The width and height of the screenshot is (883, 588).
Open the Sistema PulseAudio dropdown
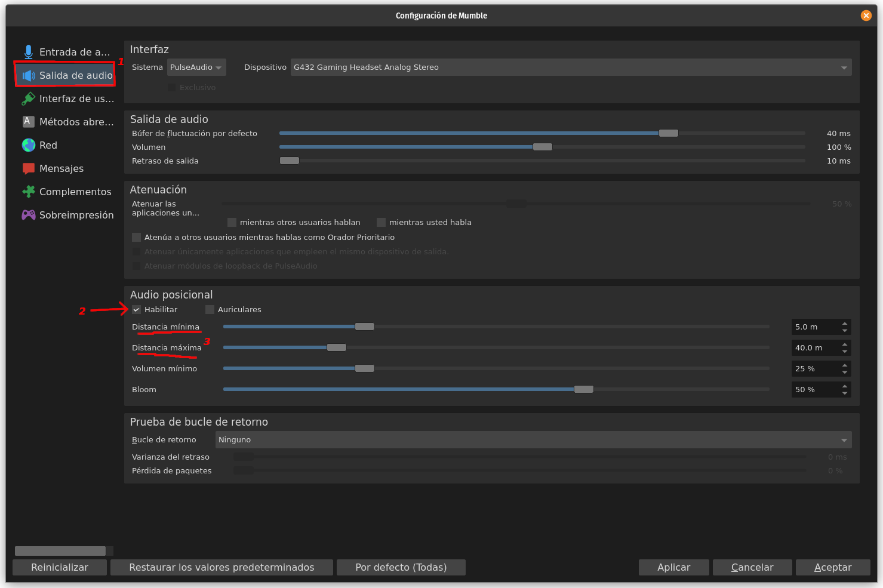click(196, 67)
